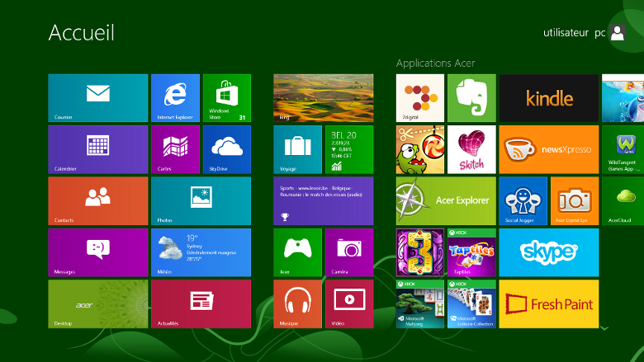The width and height of the screenshot is (644, 362).
Task: Open the Calendrier tile
Action: coord(97,149)
